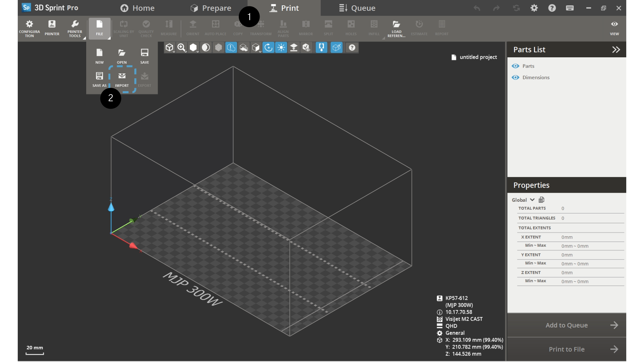The height and width of the screenshot is (362, 644).
Task: Open the Estimate tool
Action: coord(419,28)
